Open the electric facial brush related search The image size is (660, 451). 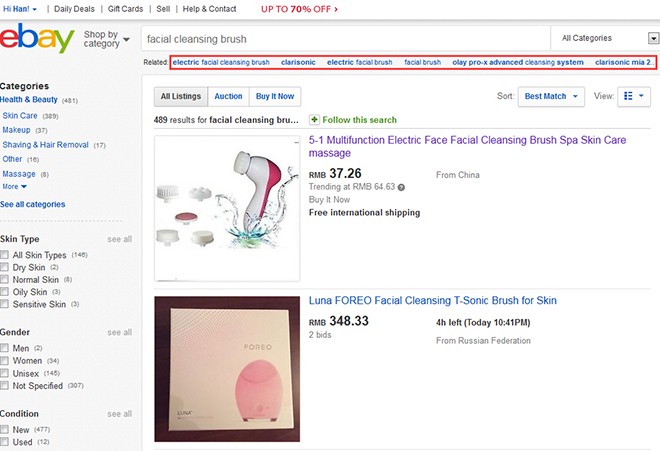pyautogui.click(x=359, y=62)
